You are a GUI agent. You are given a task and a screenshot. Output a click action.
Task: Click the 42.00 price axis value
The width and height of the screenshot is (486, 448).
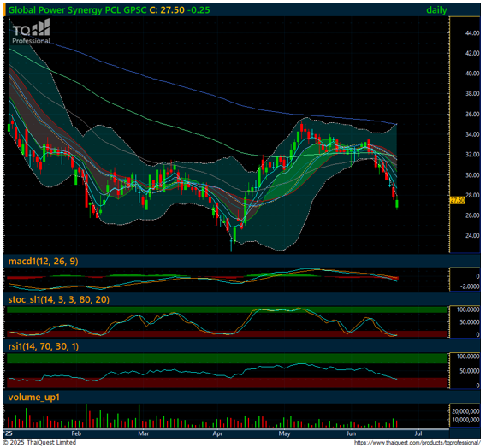pos(472,53)
